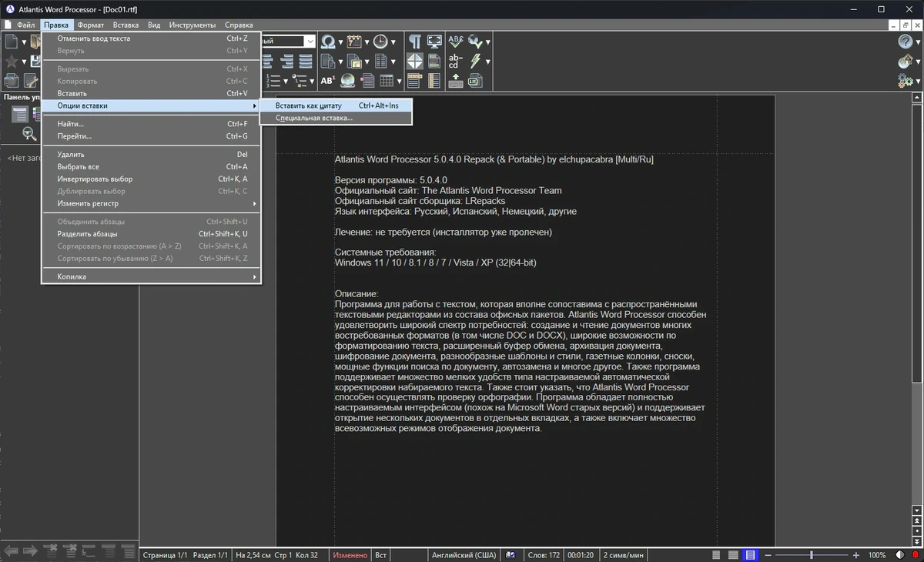
Task: Click the 100% zoom value
Action: 876,555
